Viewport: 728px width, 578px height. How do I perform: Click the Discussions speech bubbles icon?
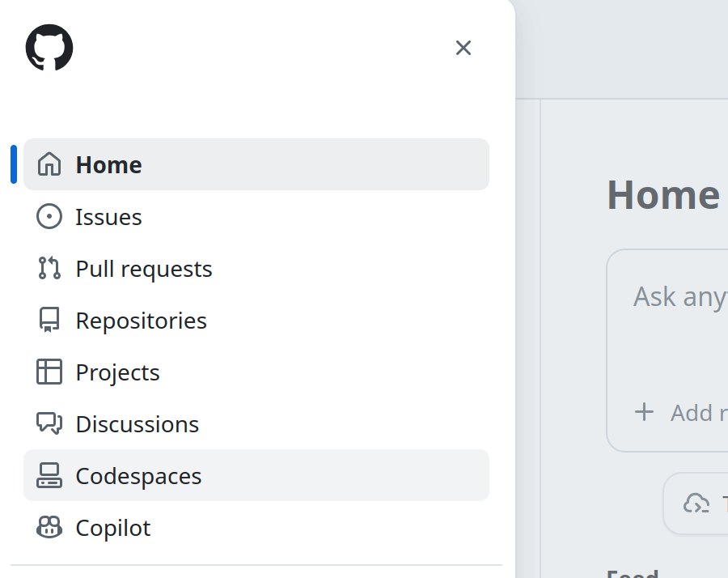[x=49, y=424]
